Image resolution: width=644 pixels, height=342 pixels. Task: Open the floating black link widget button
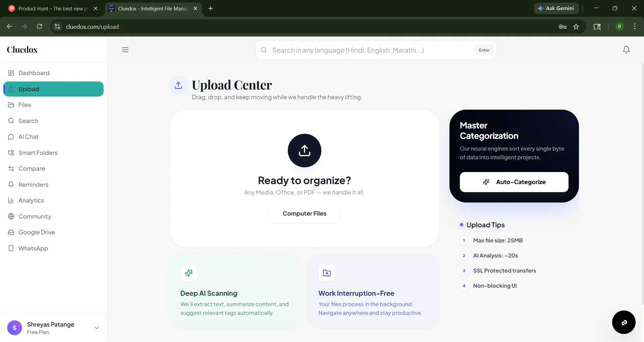coord(624,322)
